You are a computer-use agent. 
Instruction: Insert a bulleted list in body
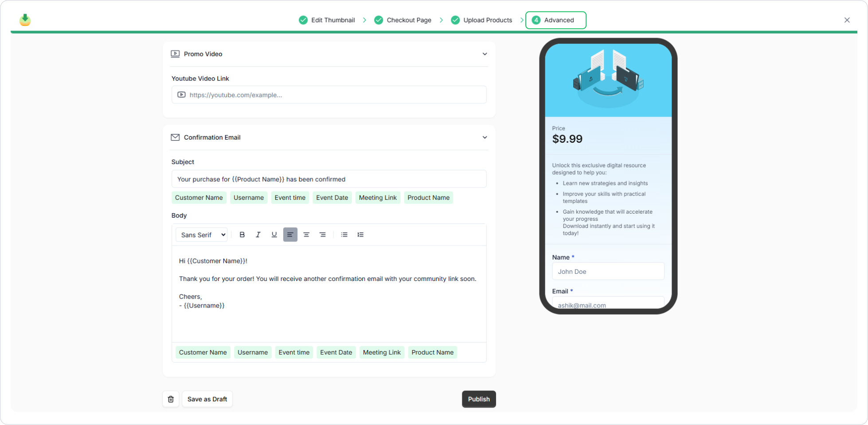(344, 235)
